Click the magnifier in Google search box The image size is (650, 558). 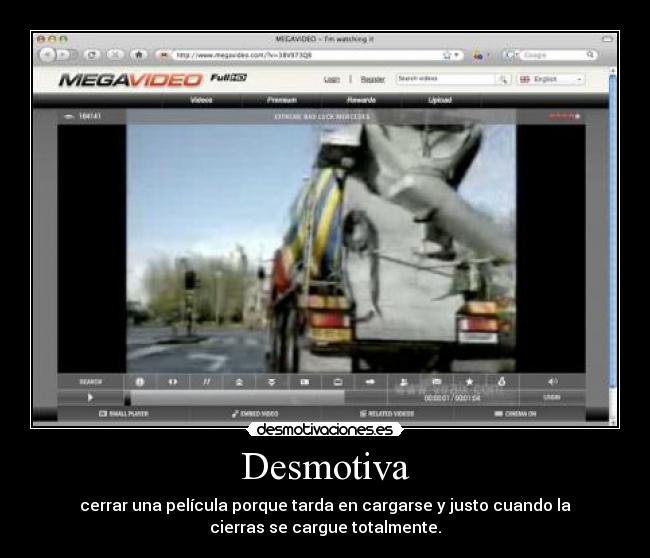590,55
